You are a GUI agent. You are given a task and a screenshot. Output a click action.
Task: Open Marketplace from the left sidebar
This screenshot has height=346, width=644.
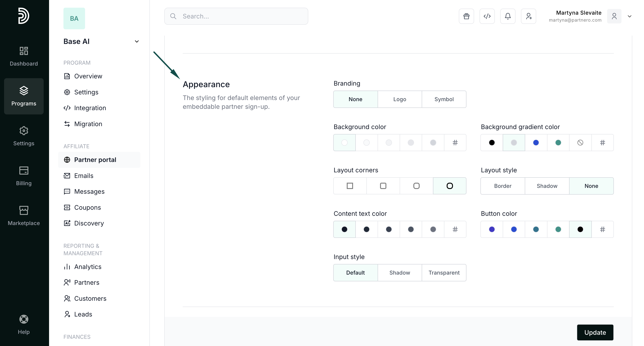[x=24, y=216]
